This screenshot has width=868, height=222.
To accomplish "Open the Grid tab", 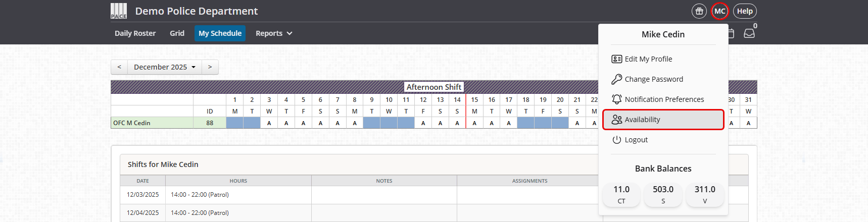I will [177, 33].
